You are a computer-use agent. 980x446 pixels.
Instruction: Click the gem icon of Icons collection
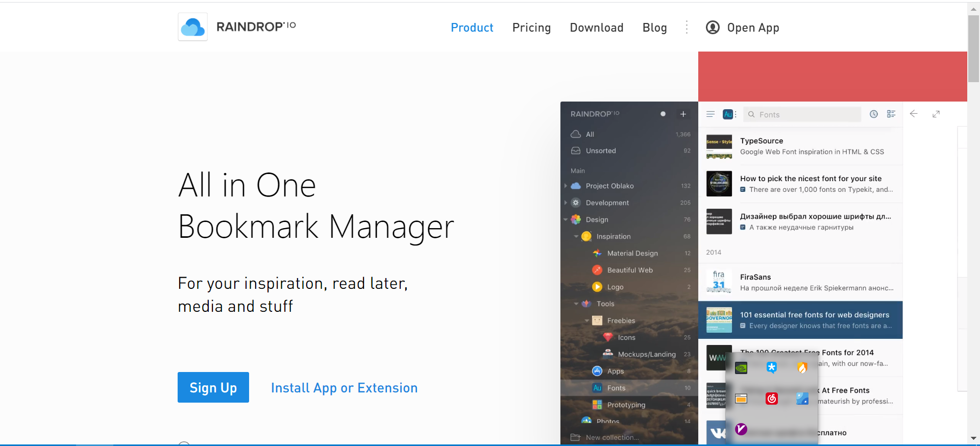point(608,337)
